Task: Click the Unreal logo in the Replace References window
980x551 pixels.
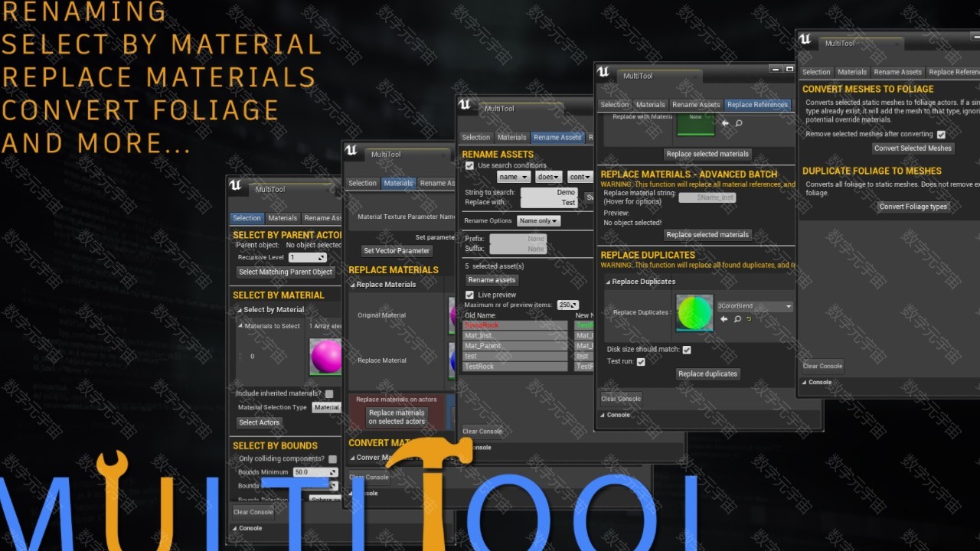Action: pyautogui.click(x=603, y=72)
